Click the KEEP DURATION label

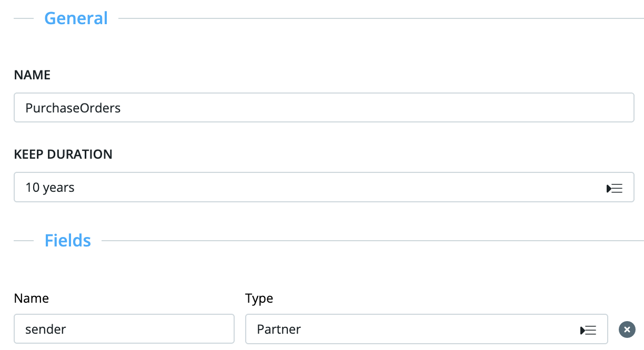pyautogui.click(x=63, y=155)
